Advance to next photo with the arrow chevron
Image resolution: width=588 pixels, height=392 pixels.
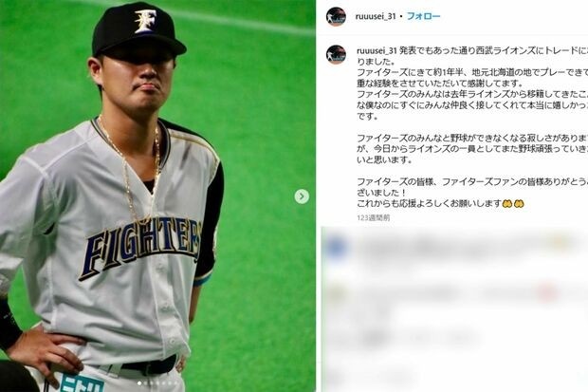click(302, 196)
